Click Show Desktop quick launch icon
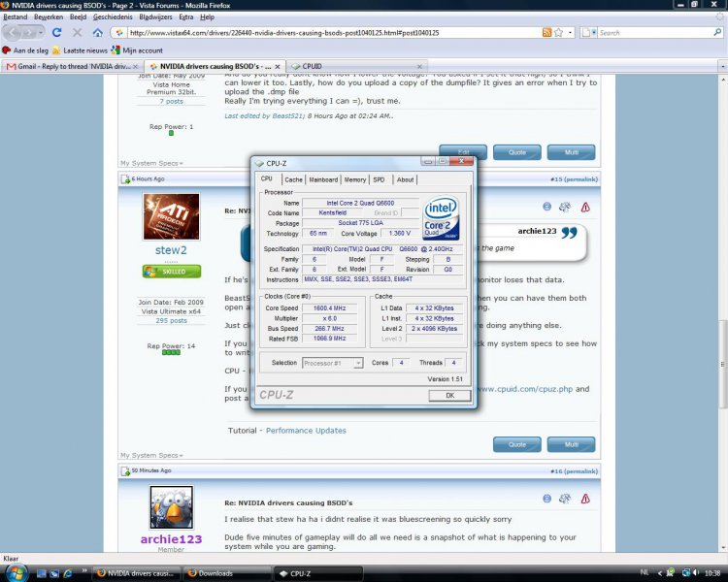This screenshot has height=582, width=728. [42, 573]
